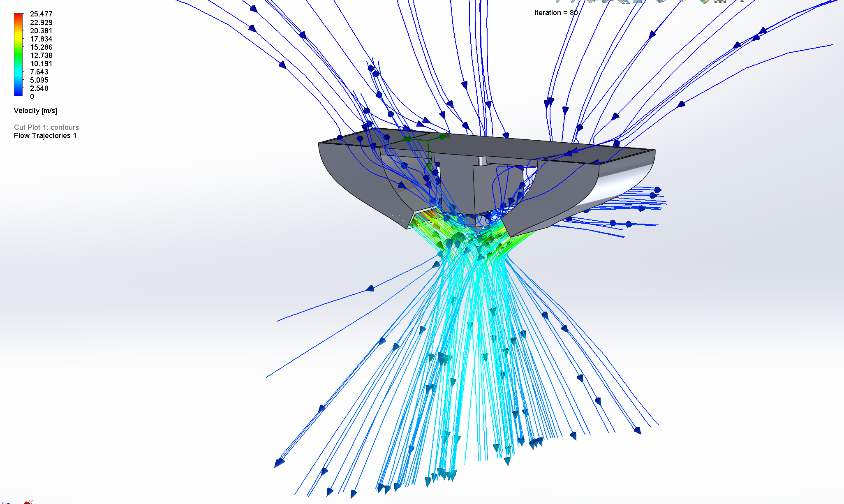Click the Iteration = 80 callout
844x504 pixels.
coord(556,13)
